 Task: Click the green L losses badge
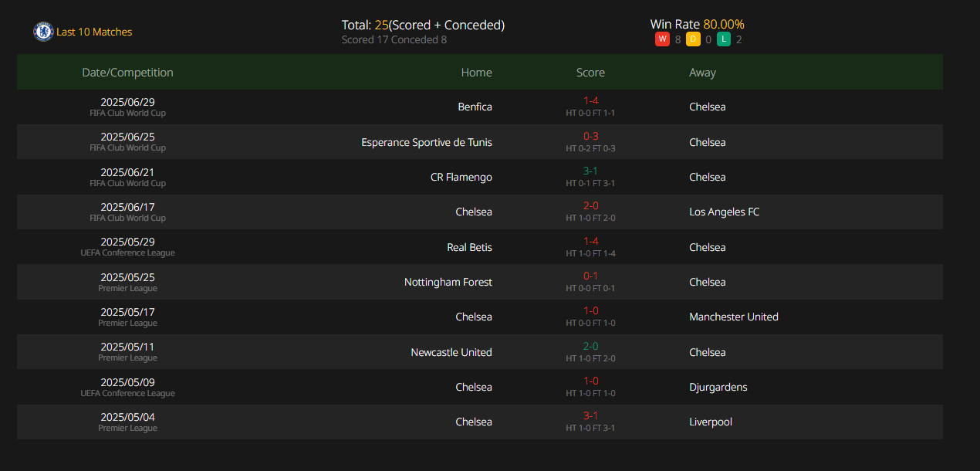[x=724, y=39]
